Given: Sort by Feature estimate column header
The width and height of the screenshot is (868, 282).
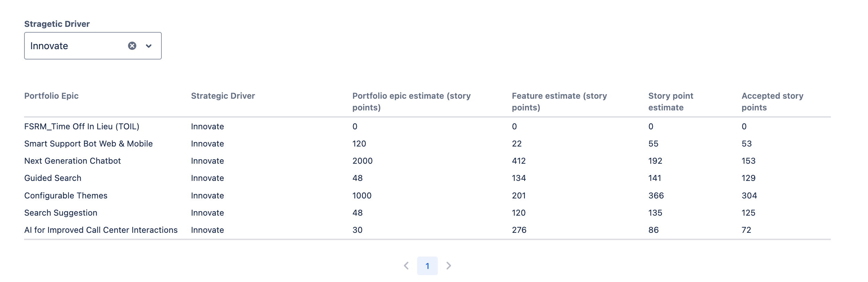Looking at the screenshot, I should pyautogui.click(x=559, y=101).
